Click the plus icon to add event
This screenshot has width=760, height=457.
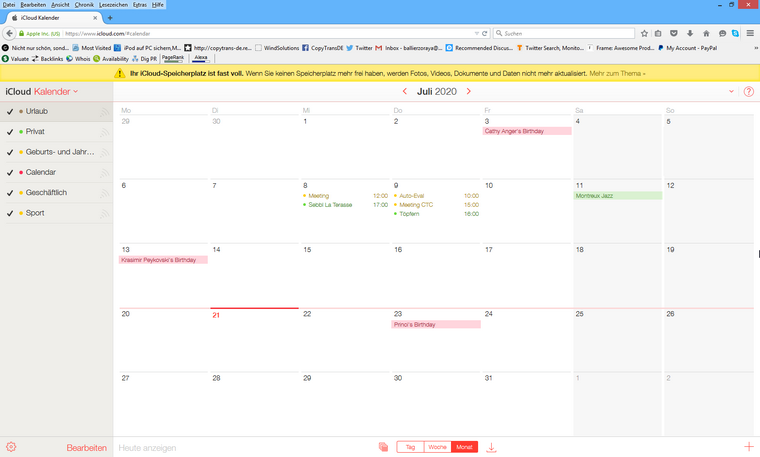748,447
